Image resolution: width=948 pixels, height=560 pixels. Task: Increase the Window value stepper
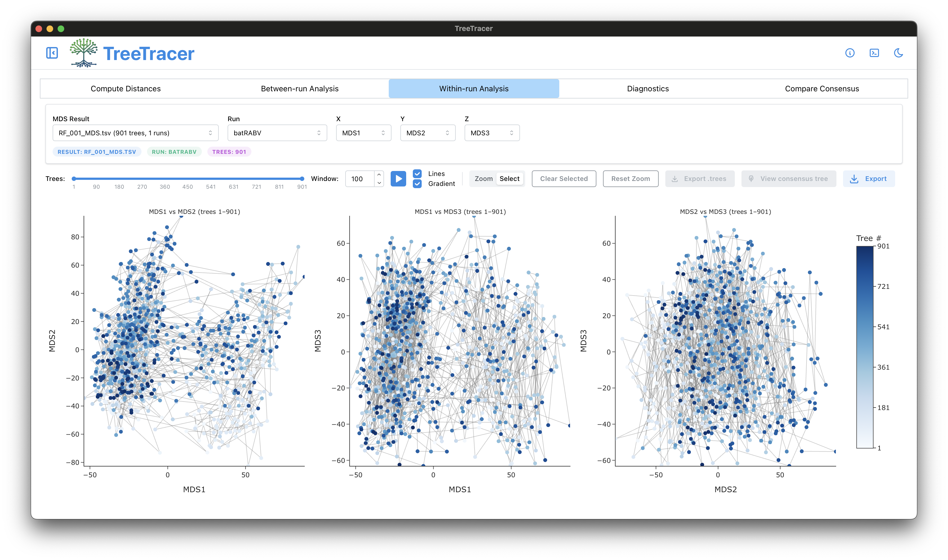[379, 175]
